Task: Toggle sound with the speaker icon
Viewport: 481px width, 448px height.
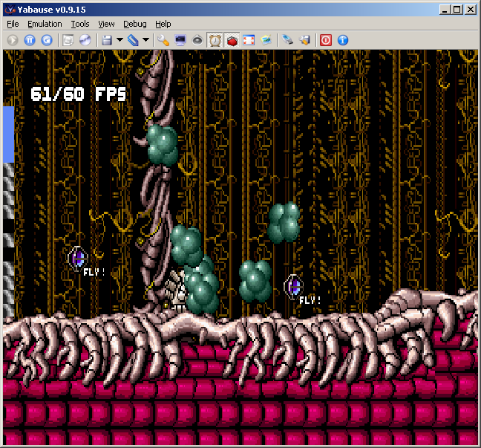Action: pyautogui.click(x=197, y=40)
